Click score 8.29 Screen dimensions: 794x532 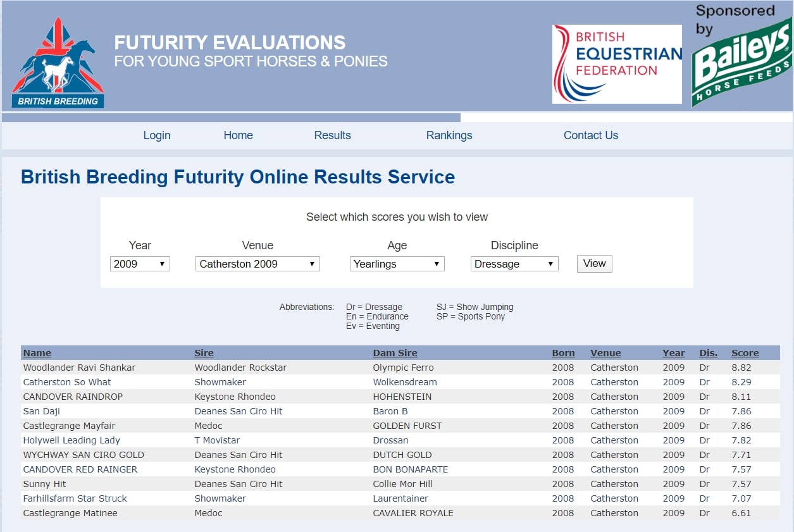[741, 382]
